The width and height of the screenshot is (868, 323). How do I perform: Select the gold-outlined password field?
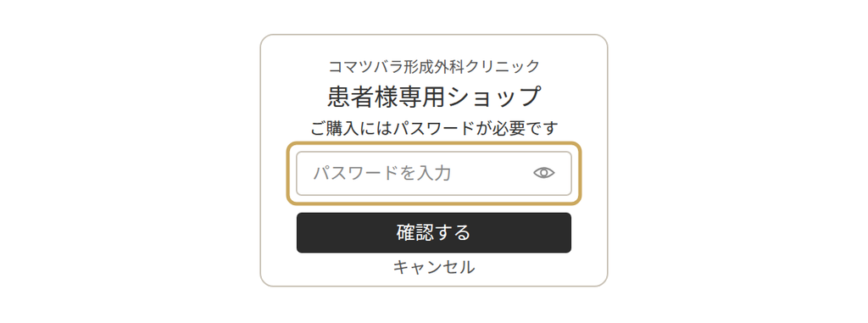(x=433, y=174)
